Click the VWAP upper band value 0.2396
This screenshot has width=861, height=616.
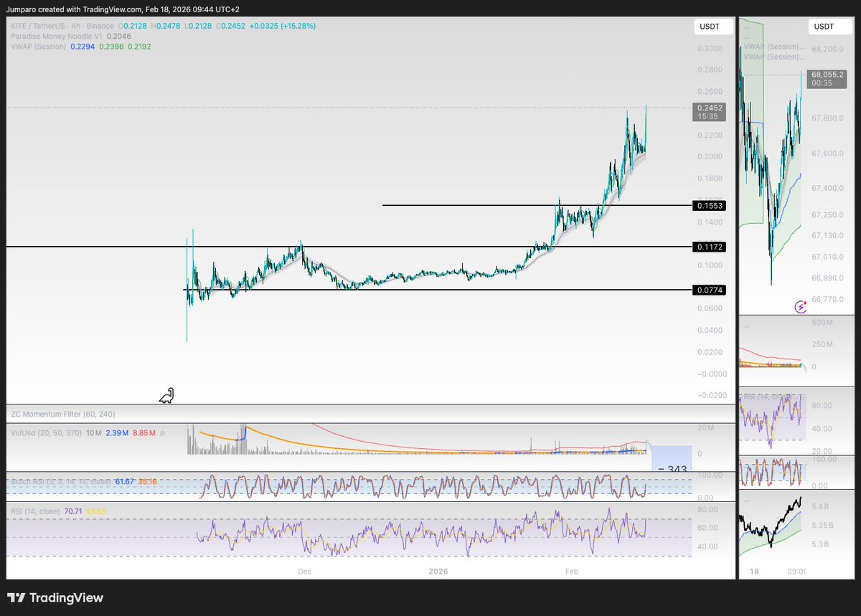click(111, 46)
